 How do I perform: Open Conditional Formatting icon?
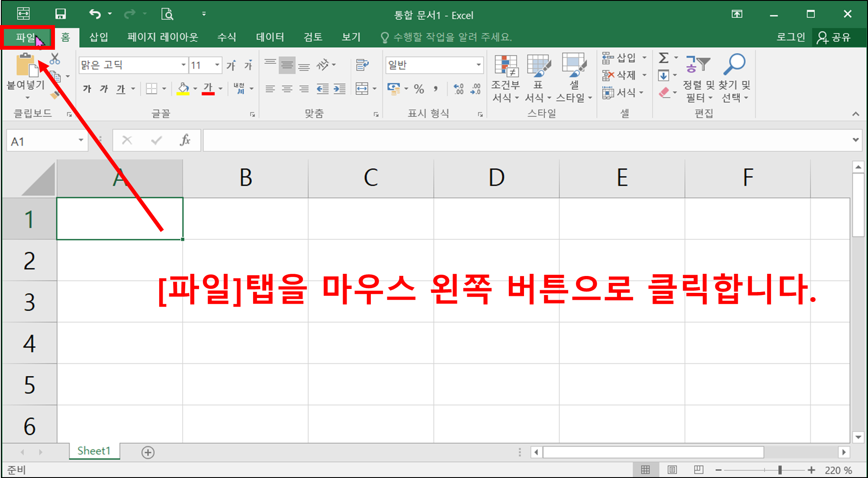505,66
